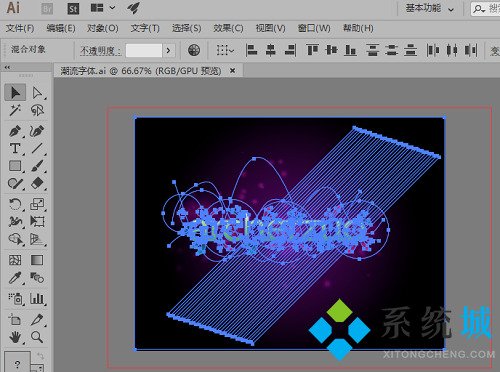Click the GPU performance rocket icon
500x372 pixels.
[133, 8]
